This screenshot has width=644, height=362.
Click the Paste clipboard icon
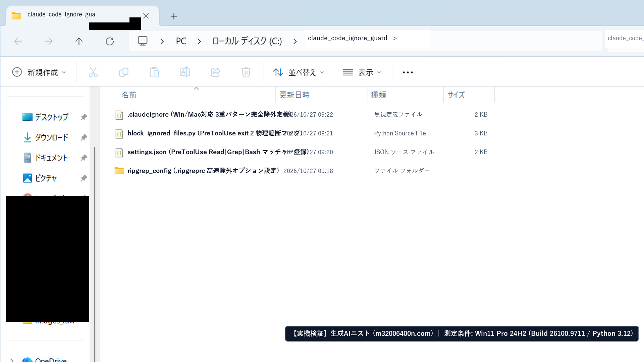154,72
